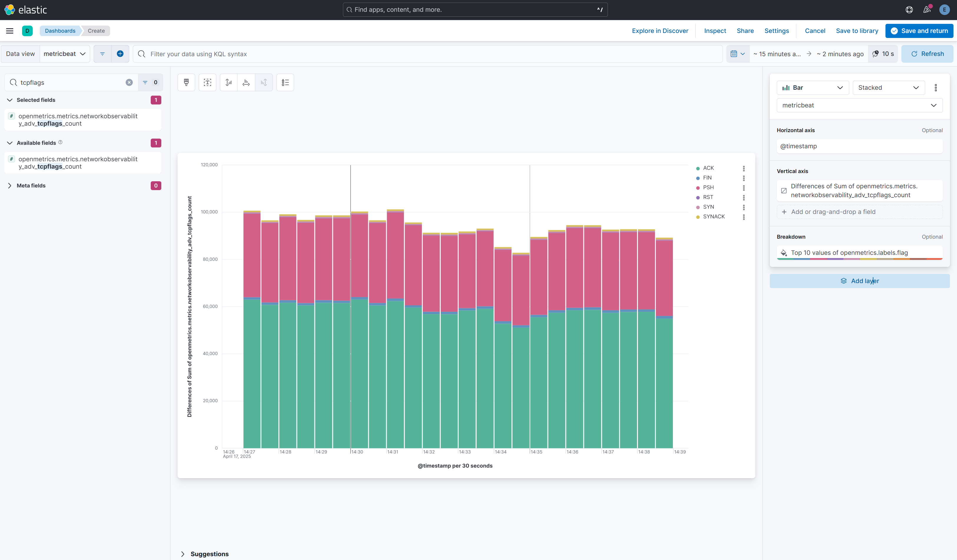Open layer options three-dot menu

(936, 88)
